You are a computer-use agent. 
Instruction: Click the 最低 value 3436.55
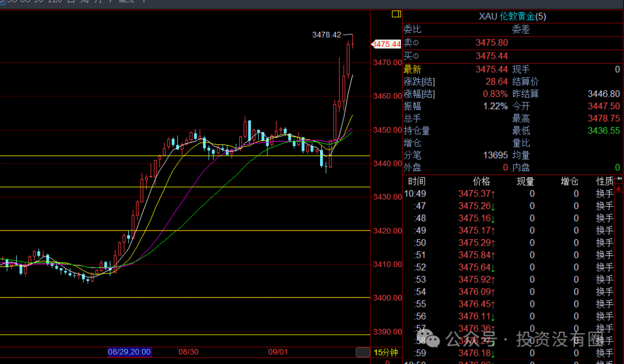coord(604,131)
